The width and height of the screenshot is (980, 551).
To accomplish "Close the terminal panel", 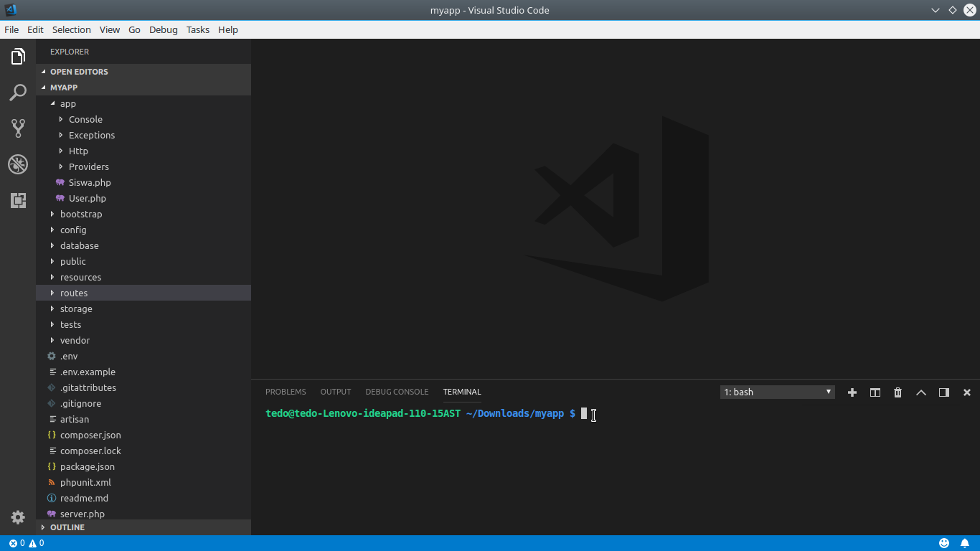I will [x=967, y=392].
